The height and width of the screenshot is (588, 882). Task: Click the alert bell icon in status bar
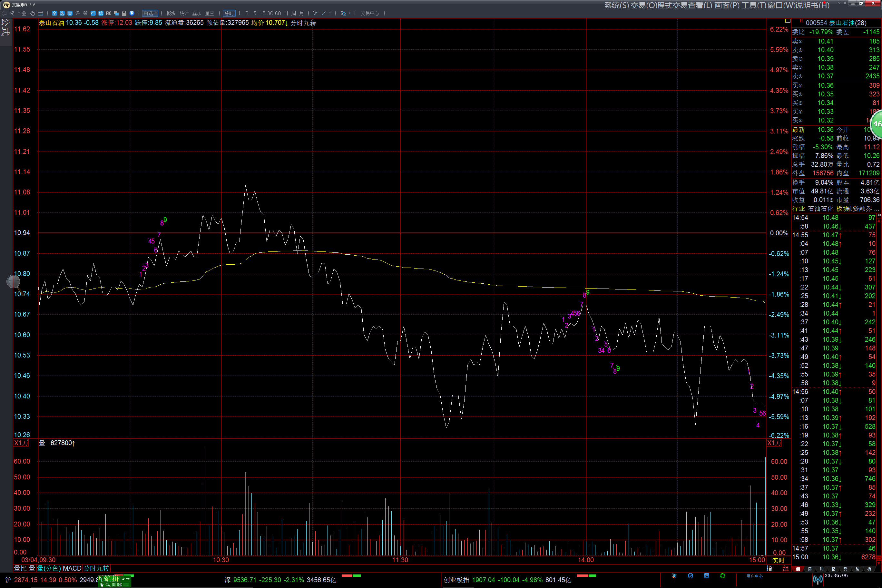674,576
